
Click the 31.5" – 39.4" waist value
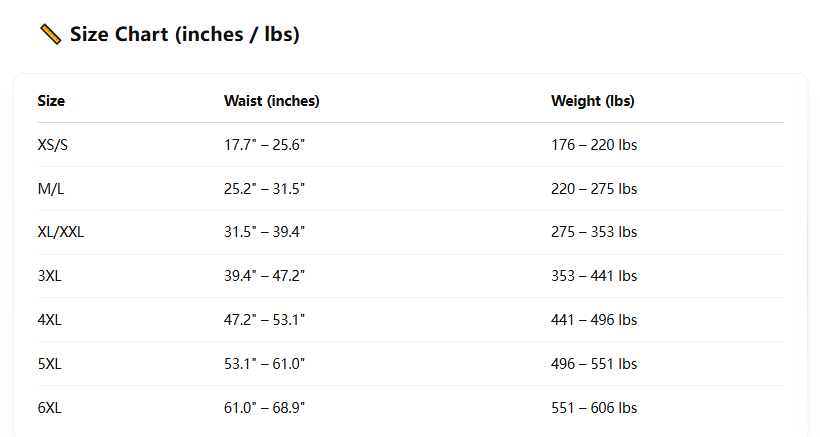click(x=264, y=232)
